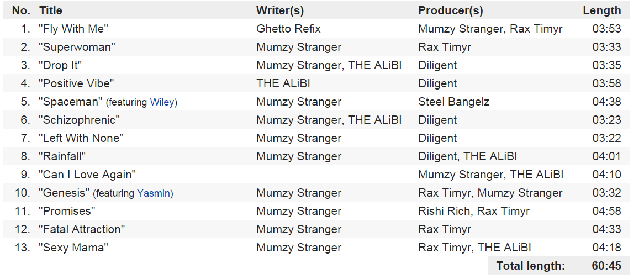The image size is (644, 279).
Task: Click the "Total length:" label
Action: 530,266
